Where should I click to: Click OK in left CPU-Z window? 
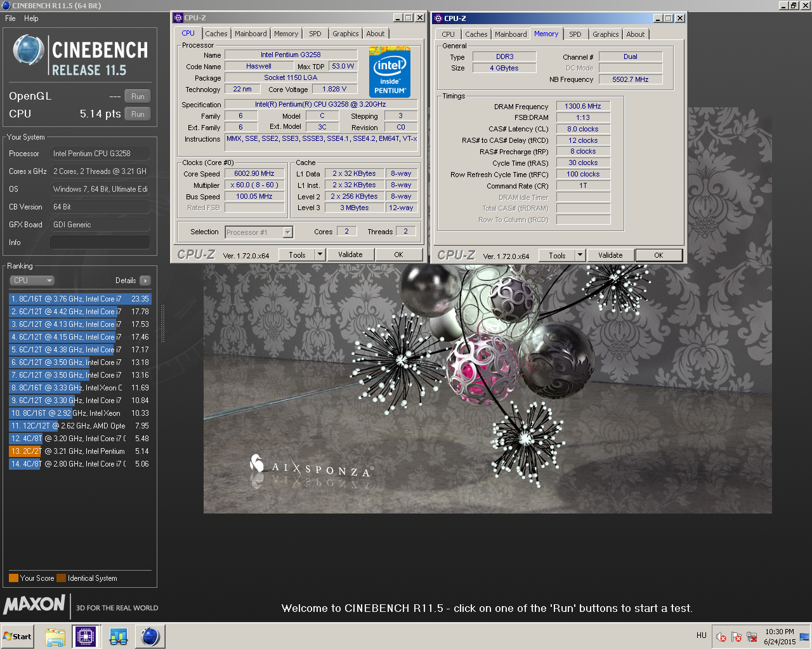click(398, 255)
